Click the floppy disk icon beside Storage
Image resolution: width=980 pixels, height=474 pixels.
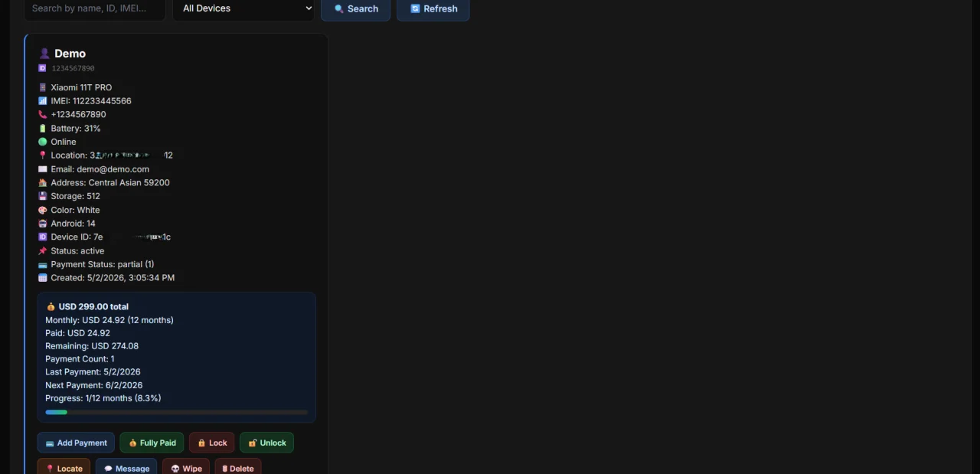[43, 196]
